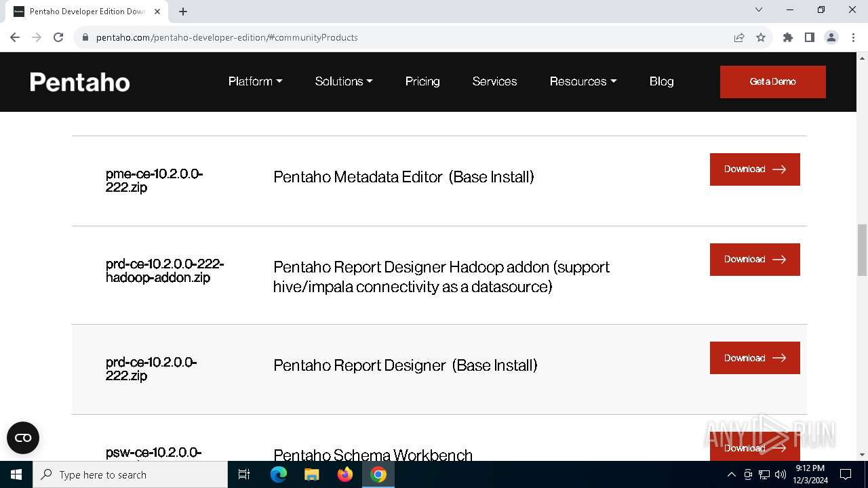Viewport: 868px width, 488px height.
Task: Click the network icon in system tray
Action: pyautogui.click(x=764, y=474)
